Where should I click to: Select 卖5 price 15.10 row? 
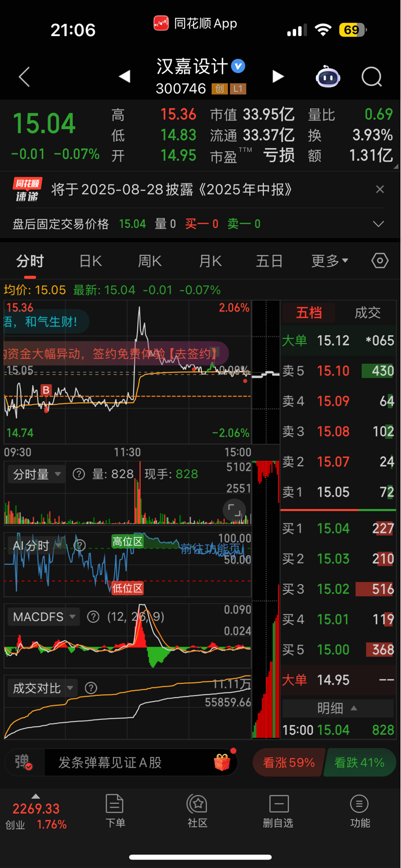tap(338, 371)
